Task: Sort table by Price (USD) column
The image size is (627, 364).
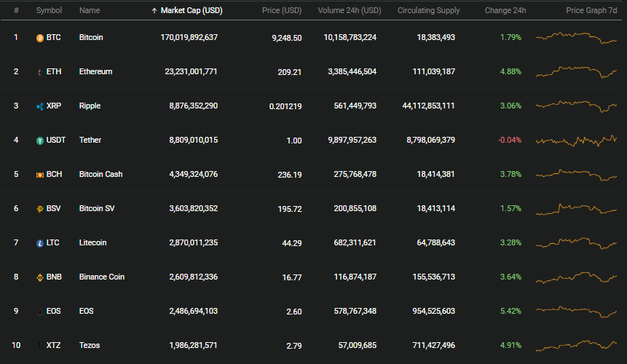Action: click(x=282, y=10)
